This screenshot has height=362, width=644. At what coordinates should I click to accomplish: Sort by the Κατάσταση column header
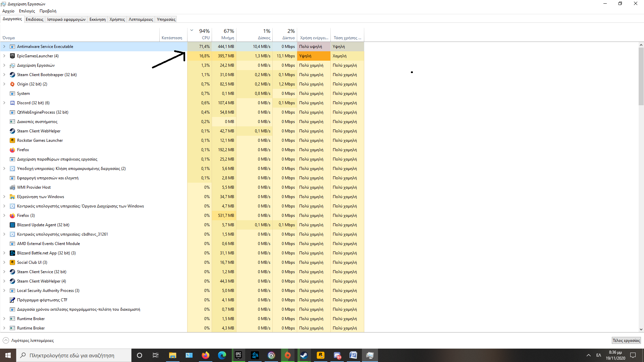pyautogui.click(x=173, y=35)
